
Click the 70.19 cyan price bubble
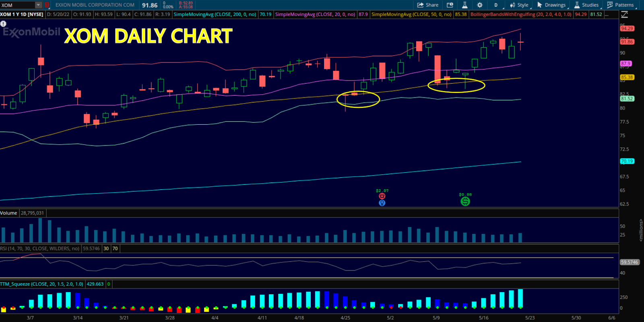[627, 161]
